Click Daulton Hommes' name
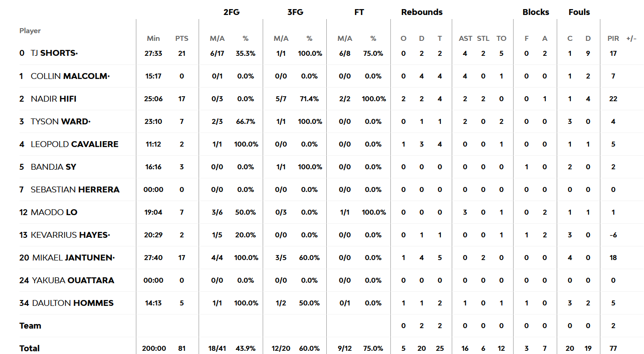Screen dimensions: 644x354 (73, 303)
